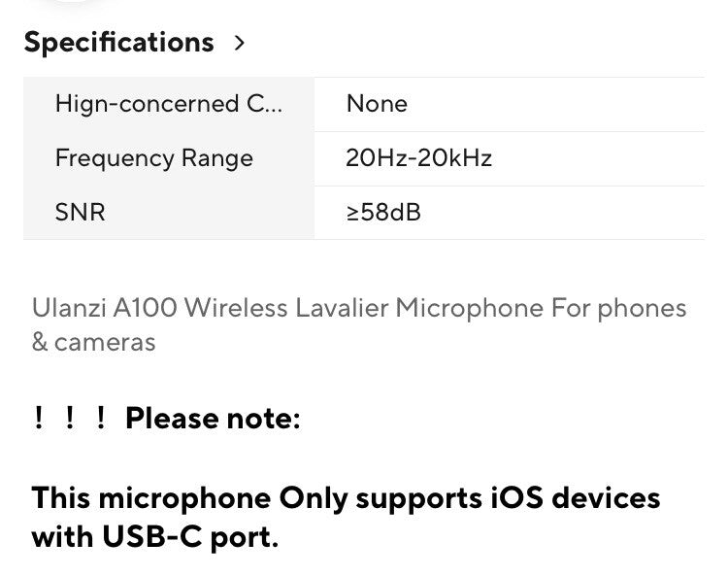
Task: Select the None specification value
Action: 377,104
